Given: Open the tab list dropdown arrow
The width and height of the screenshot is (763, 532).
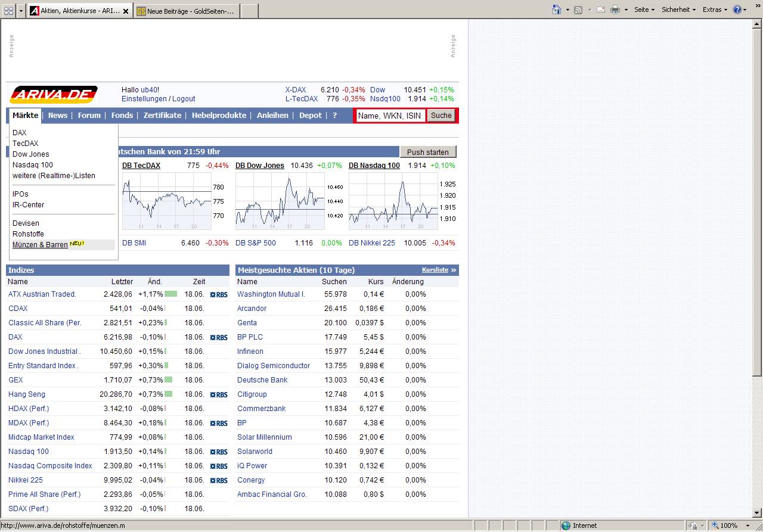Looking at the screenshot, I should pyautogui.click(x=21, y=11).
